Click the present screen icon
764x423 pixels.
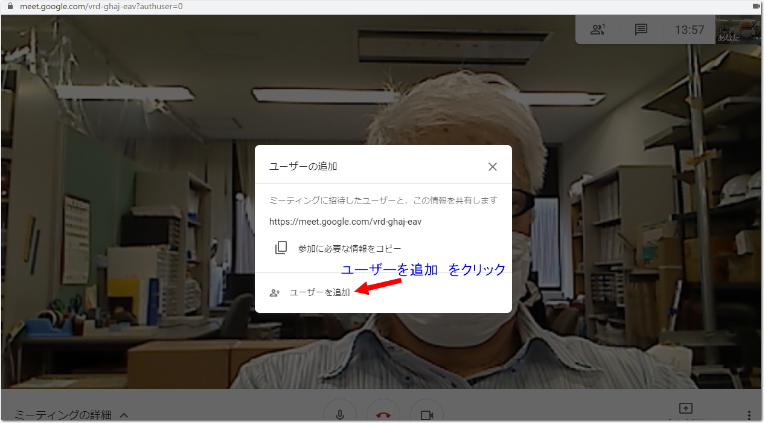pyautogui.click(x=686, y=408)
